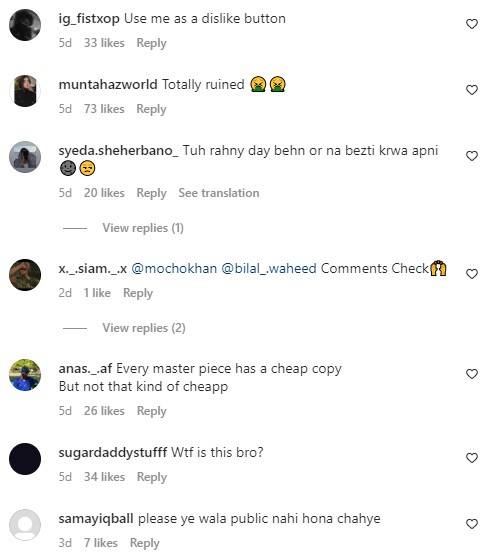The height and width of the screenshot is (560, 488).
Task: Open the @bilal_.waheed mention link
Action: (x=269, y=269)
